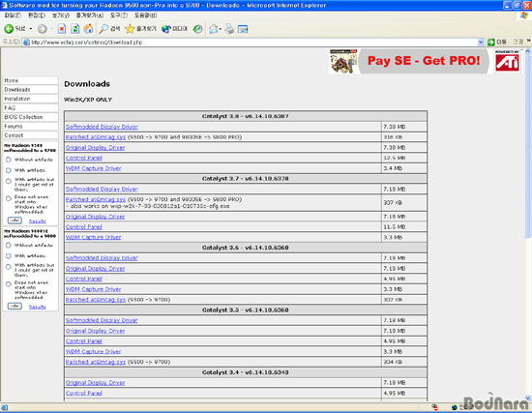This screenshot has height=413, width=532.
Task: Click the Refresh page icon
Action: tap(75, 29)
